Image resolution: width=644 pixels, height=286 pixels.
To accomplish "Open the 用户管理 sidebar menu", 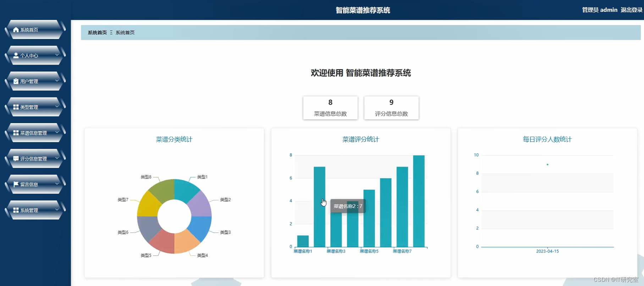I will pyautogui.click(x=35, y=81).
